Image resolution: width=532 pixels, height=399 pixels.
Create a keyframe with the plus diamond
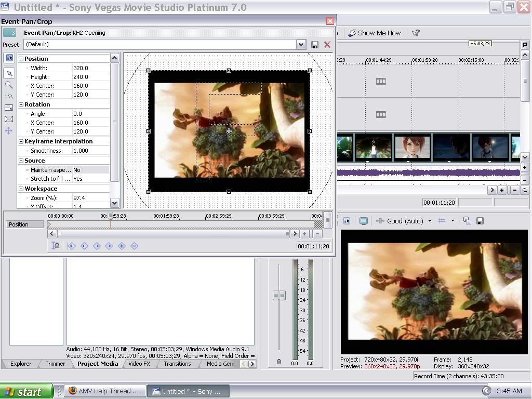[x=122, y=246]
